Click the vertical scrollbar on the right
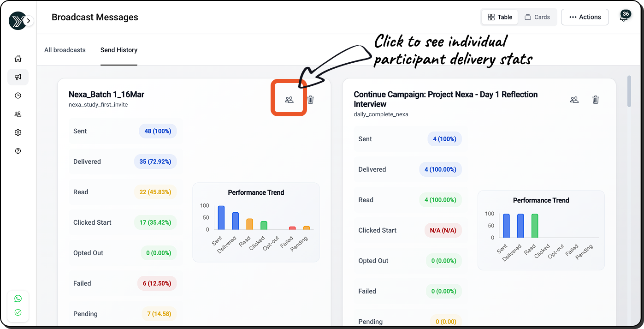644x329 pixels. (x=629, y=92)
